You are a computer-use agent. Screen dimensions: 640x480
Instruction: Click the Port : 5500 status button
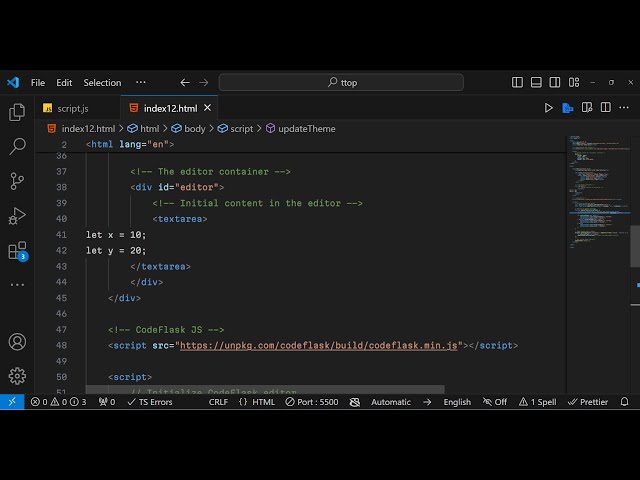(312, 402)
